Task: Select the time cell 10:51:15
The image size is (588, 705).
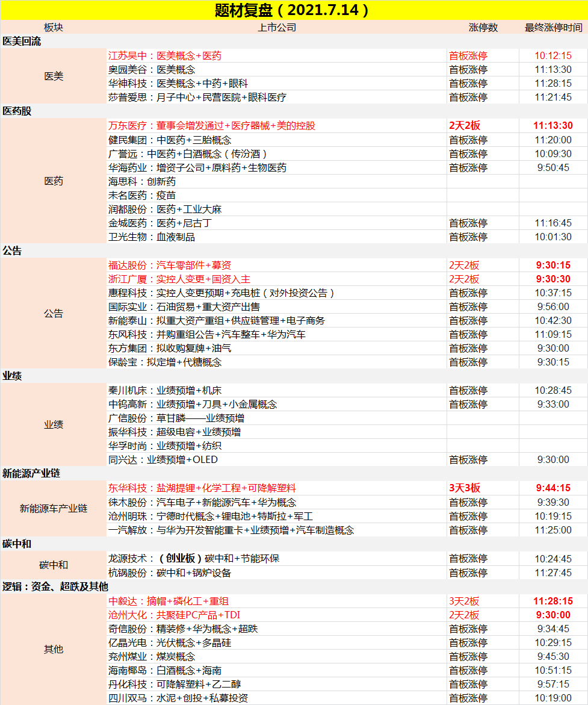Action: [553, 671]
